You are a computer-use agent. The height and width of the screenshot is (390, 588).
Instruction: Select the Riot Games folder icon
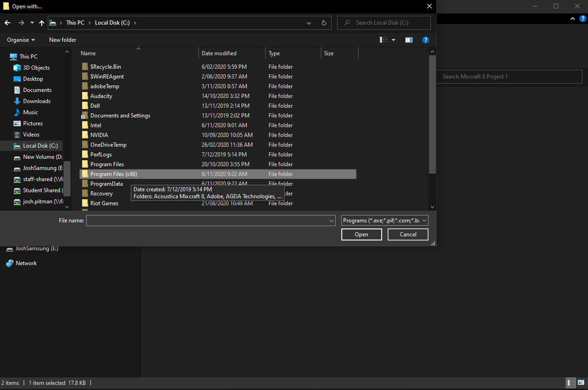tap(85, 203)
